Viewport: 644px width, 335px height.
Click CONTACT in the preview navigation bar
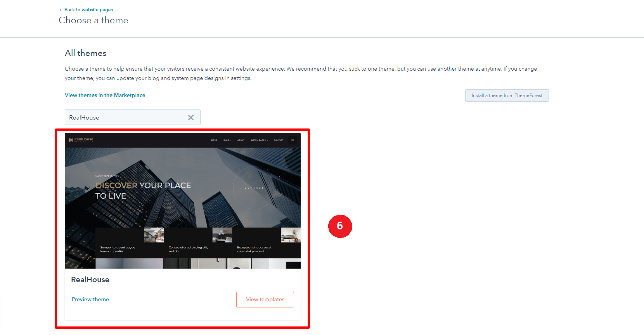click(x=279, y=140)
